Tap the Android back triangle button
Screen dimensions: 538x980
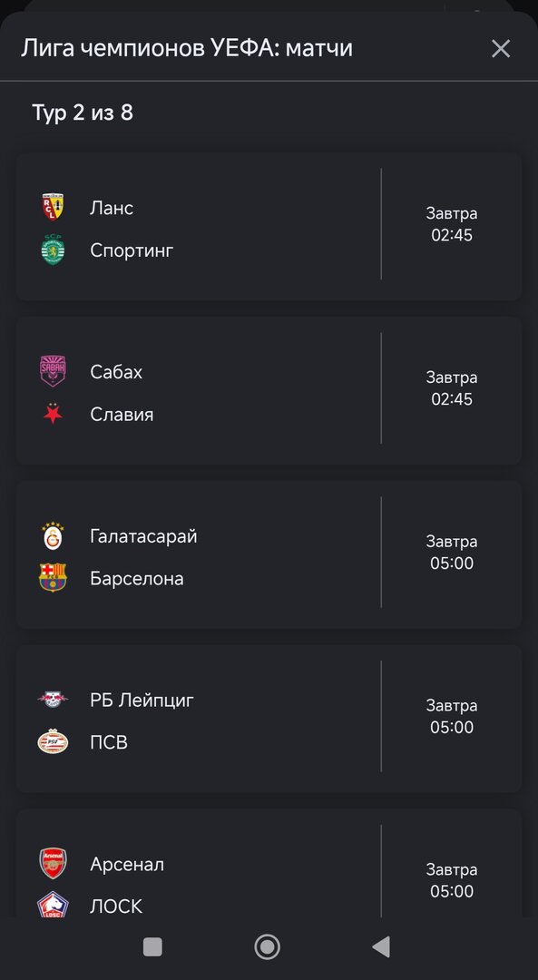[x=381, y=946]
